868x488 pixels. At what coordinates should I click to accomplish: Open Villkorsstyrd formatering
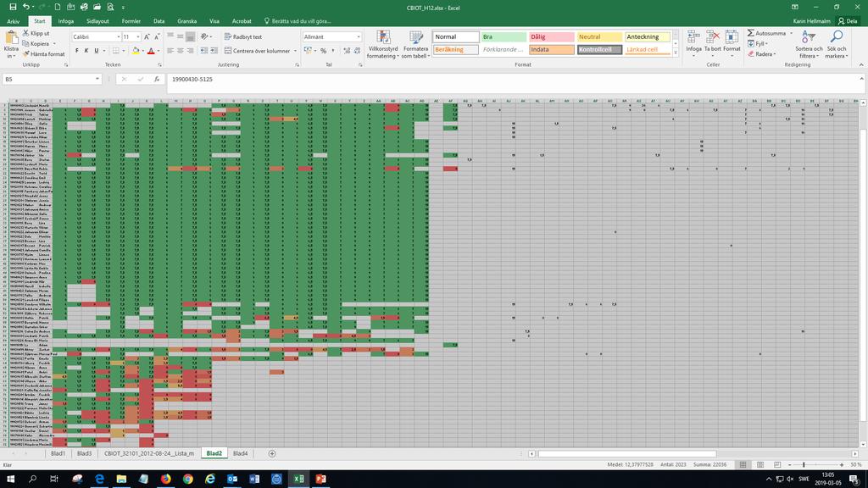click(382, 44)
